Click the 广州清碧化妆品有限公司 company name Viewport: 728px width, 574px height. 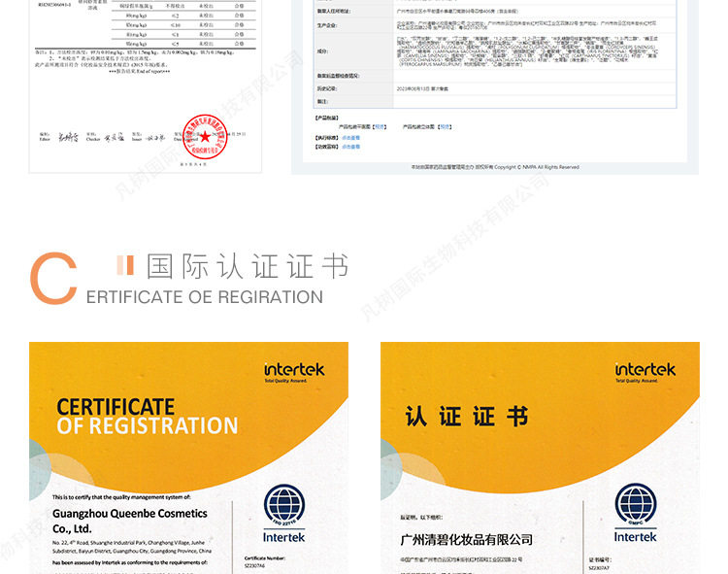click(x=467, y=540)
